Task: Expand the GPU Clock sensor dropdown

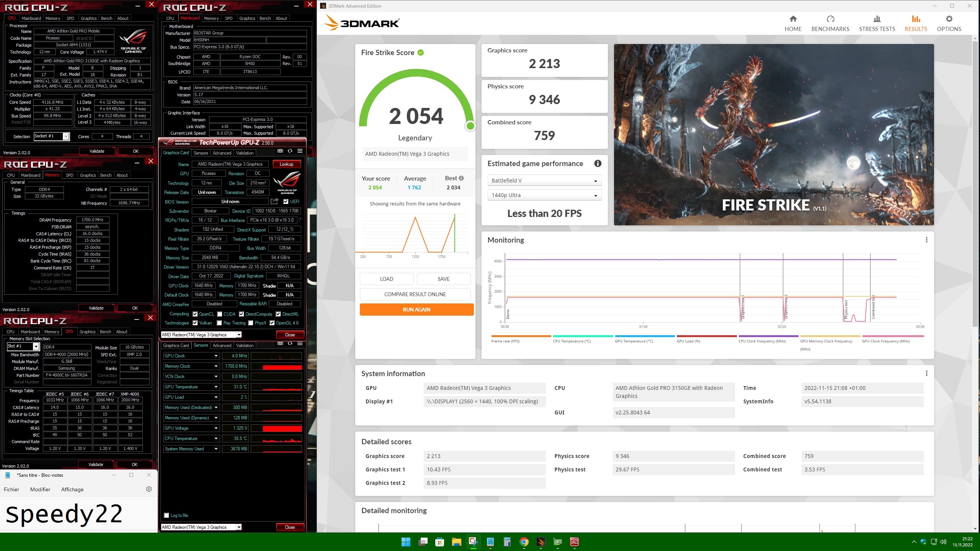Action: tap(216, 356)
